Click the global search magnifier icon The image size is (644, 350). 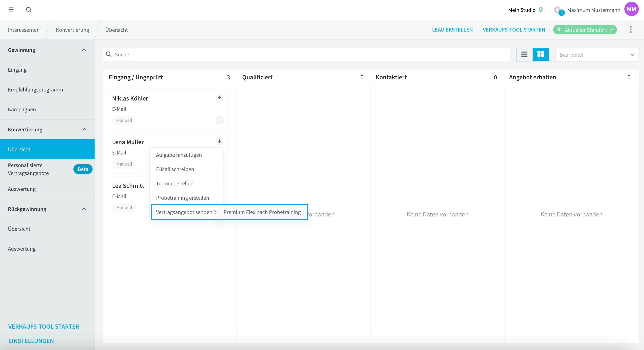[29, 10]
